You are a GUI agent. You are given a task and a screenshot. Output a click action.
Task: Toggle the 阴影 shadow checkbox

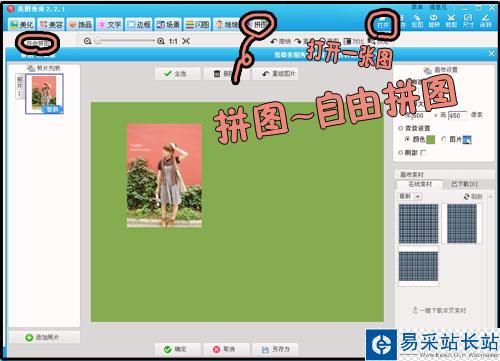tap(423, 153)
